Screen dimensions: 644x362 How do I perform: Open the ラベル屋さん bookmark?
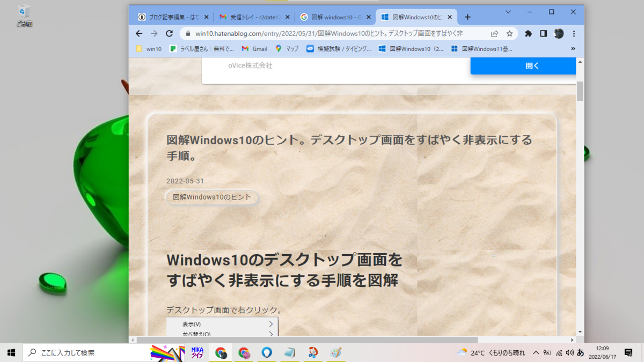[202, 48]
